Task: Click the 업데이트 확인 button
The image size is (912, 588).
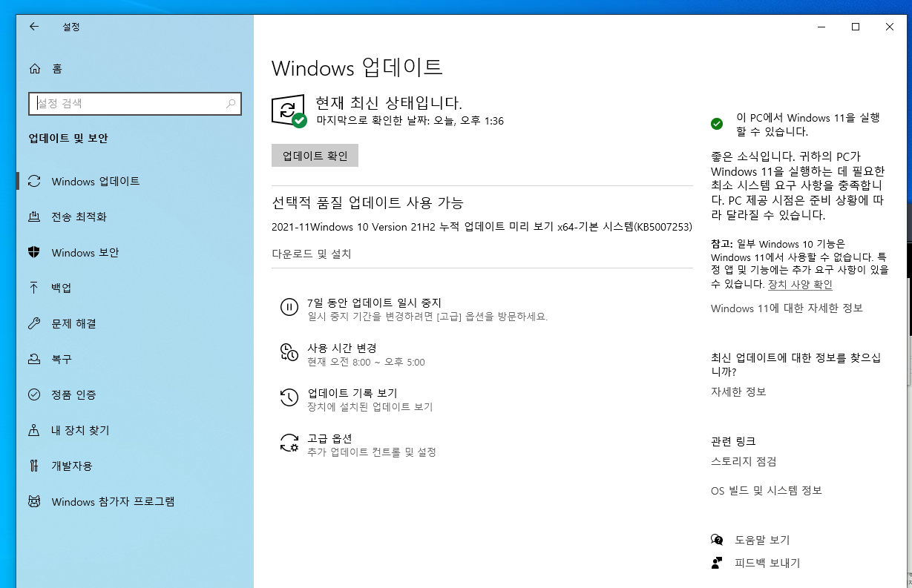Action: (x=315, y=156)
